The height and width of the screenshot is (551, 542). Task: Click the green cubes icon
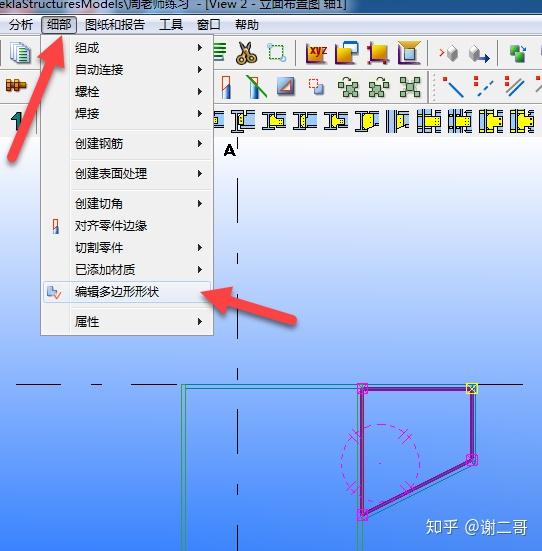point(518,53)
